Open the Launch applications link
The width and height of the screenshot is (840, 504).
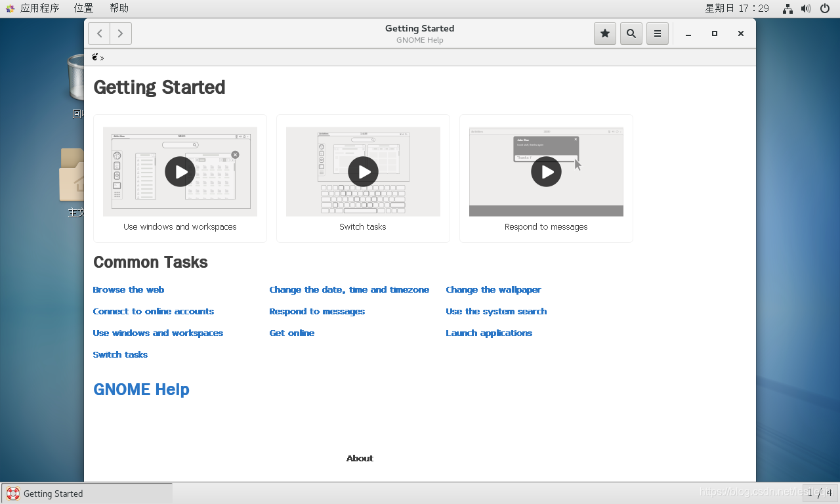pyautogui.click(x=489, y=333)
